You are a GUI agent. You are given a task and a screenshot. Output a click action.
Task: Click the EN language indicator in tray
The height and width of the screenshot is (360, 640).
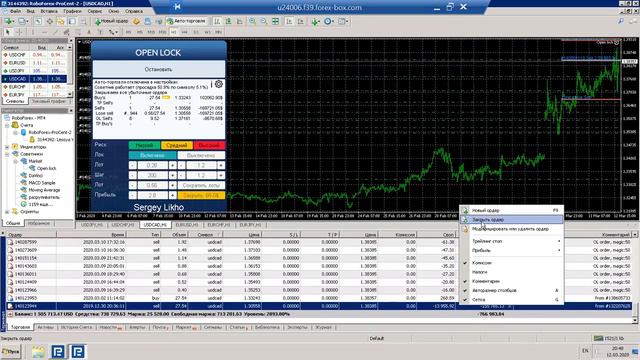(x=585, y=351)
